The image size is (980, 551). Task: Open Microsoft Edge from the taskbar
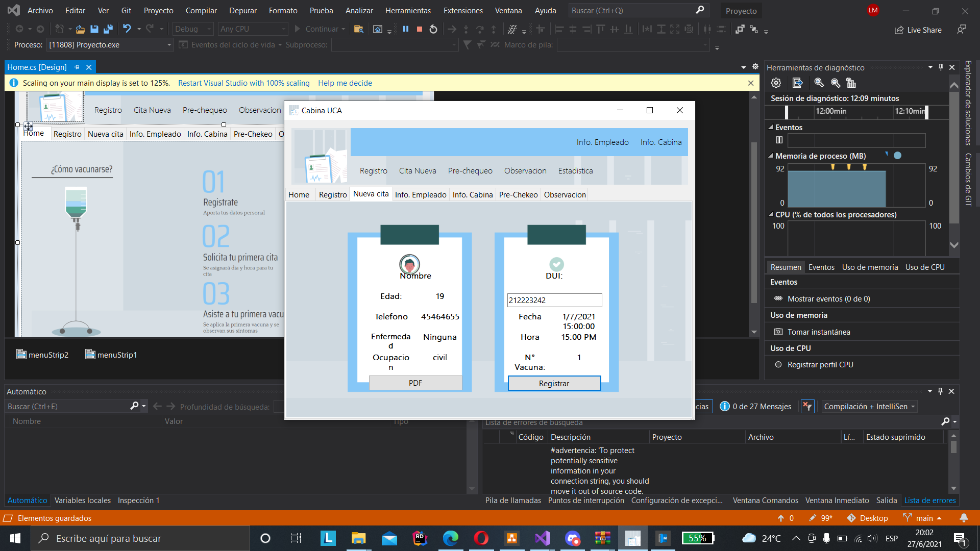[x=450, y=538]
